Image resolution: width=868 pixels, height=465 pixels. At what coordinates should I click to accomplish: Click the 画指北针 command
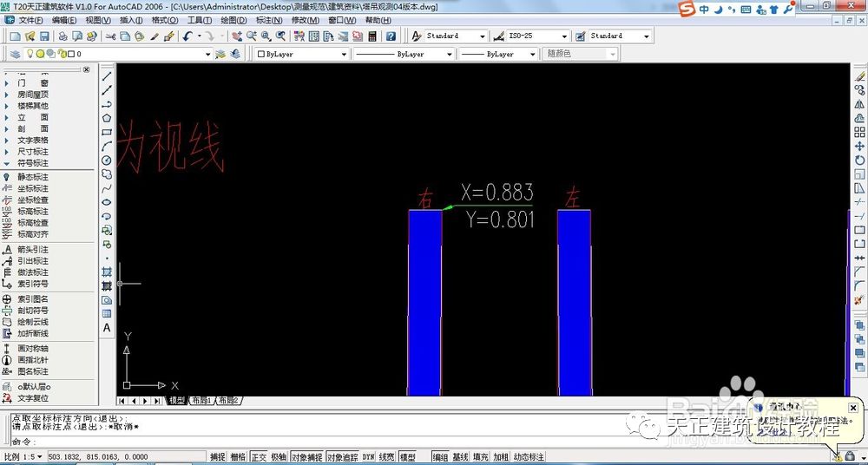click(x=32, y=360)
